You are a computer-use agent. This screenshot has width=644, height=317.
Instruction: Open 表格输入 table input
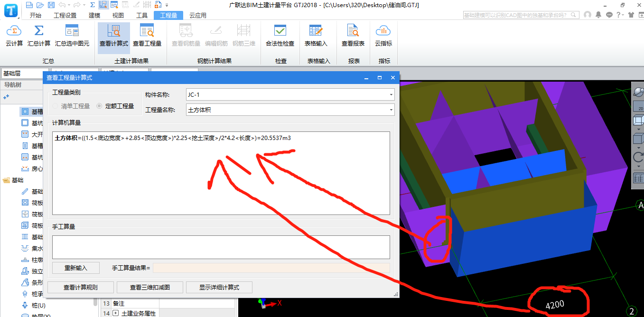click(316, 36)
